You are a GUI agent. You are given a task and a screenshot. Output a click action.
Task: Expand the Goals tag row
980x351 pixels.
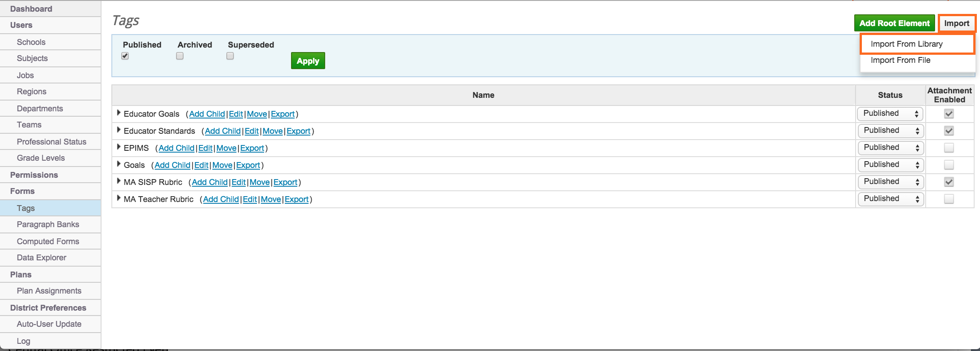click(119, 164)
